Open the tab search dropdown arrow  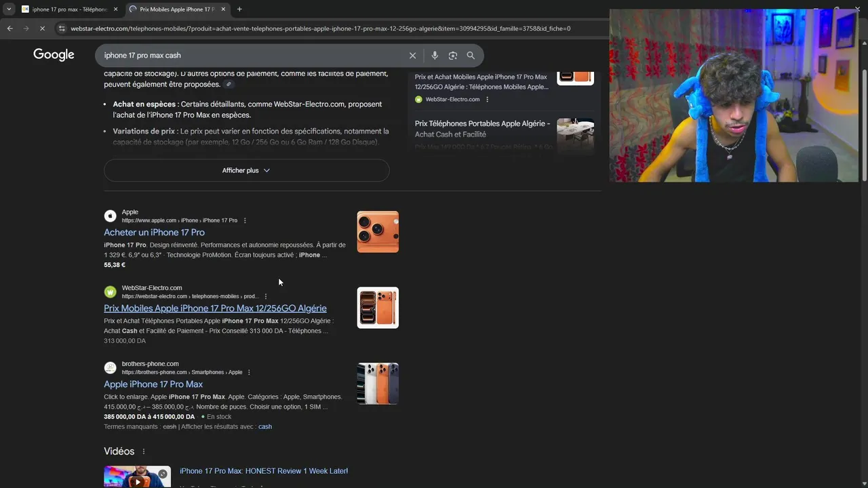click(9, 9)
